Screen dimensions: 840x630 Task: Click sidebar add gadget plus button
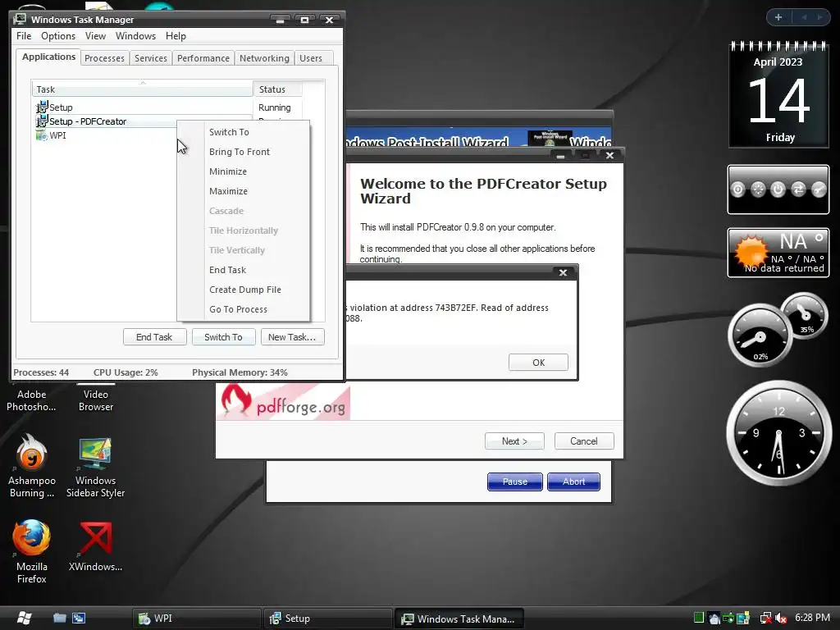(x=778, y=17)
